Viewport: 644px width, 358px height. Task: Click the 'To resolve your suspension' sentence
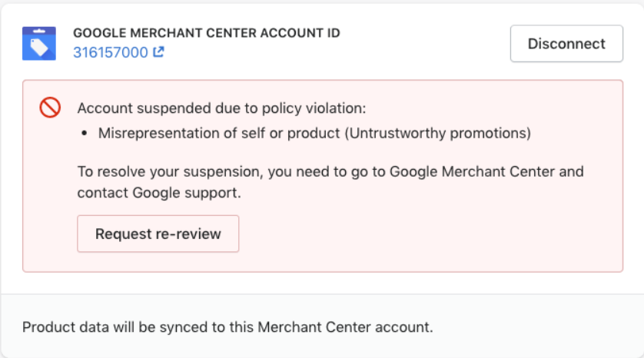171,171
